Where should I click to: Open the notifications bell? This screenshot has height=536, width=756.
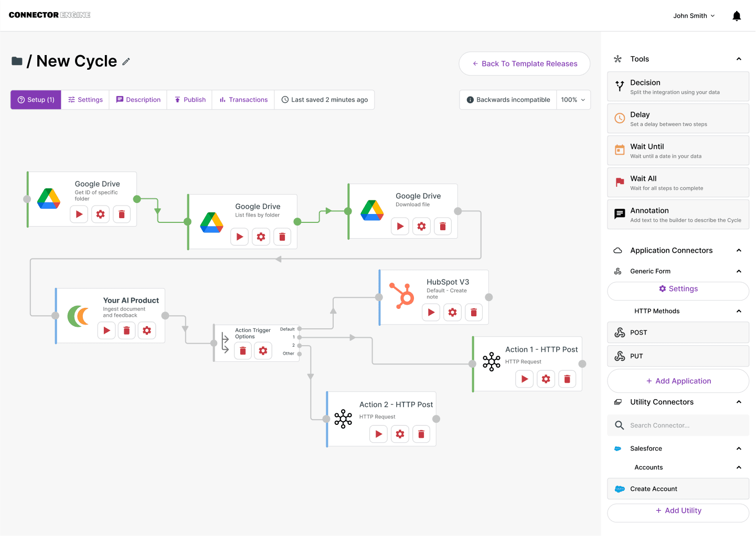click(737, 15)
